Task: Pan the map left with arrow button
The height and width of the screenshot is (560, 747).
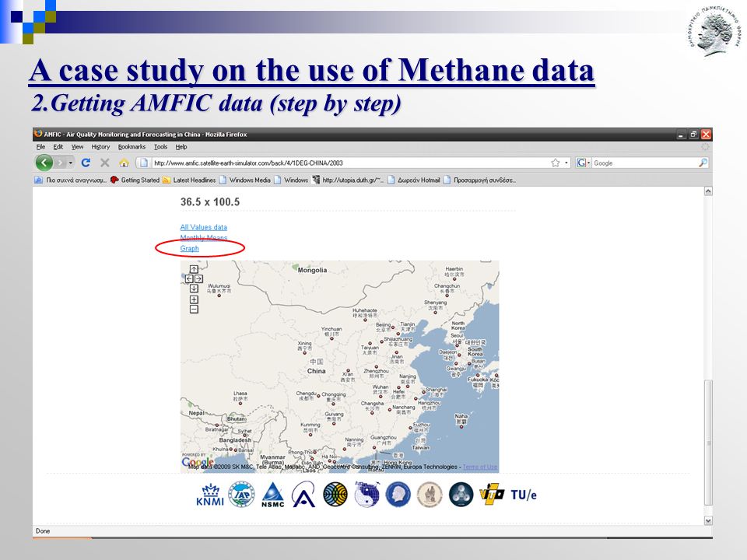Action: (x=189, y=278)
